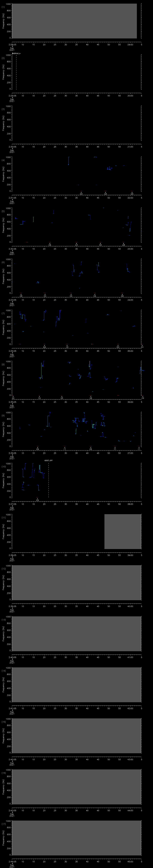Click the panel number (4) label
Viewport: 153px width, 868px height.
(x=3, y=160)
